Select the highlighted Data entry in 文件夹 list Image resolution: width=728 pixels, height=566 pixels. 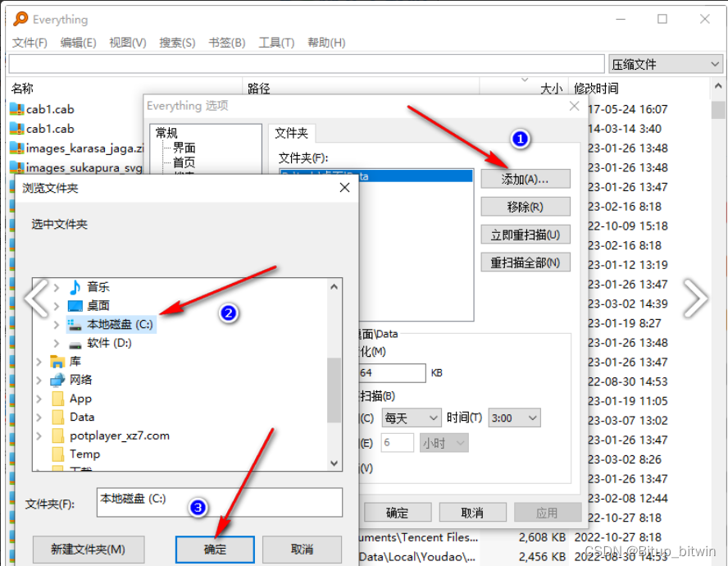tap(376, 176)
